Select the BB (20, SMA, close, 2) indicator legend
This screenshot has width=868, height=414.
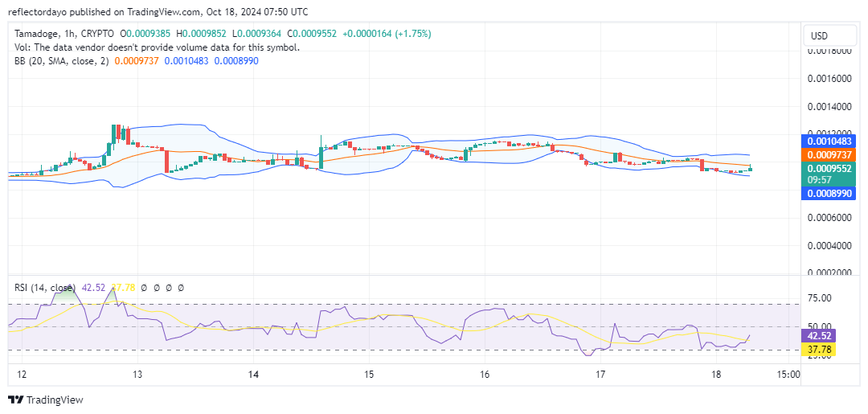(62, 61)
